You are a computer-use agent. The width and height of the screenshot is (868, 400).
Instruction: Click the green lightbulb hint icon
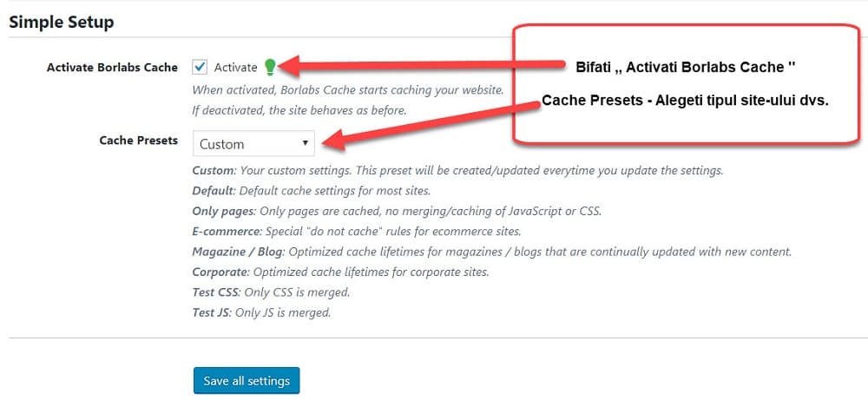click(x=270, y=67)
